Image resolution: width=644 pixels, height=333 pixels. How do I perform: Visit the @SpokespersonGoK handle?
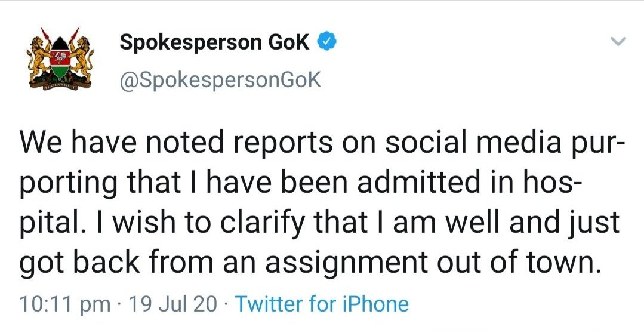pos(220,79)
